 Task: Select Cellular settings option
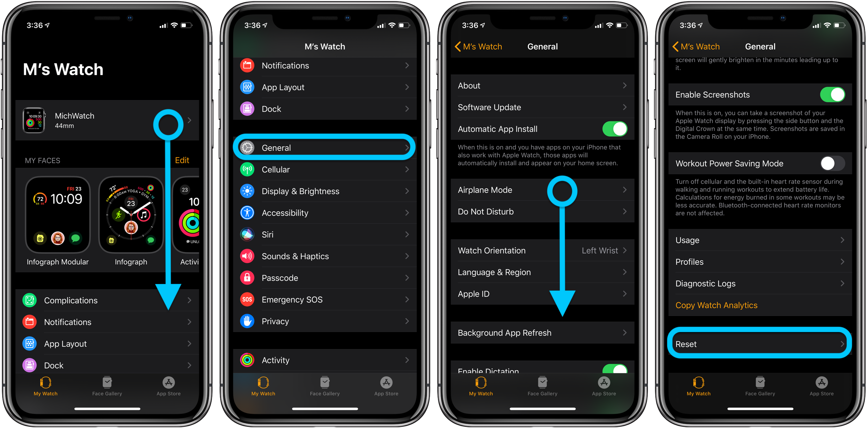point(326,169)
